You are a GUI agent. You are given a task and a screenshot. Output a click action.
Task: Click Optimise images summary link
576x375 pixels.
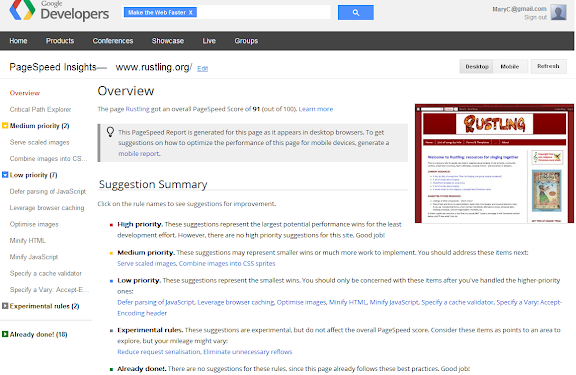pos(301,302)
